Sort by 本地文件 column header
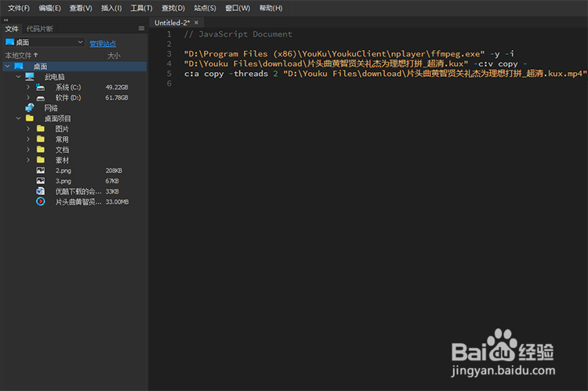 pyautogui.click(x=21, y=56)
